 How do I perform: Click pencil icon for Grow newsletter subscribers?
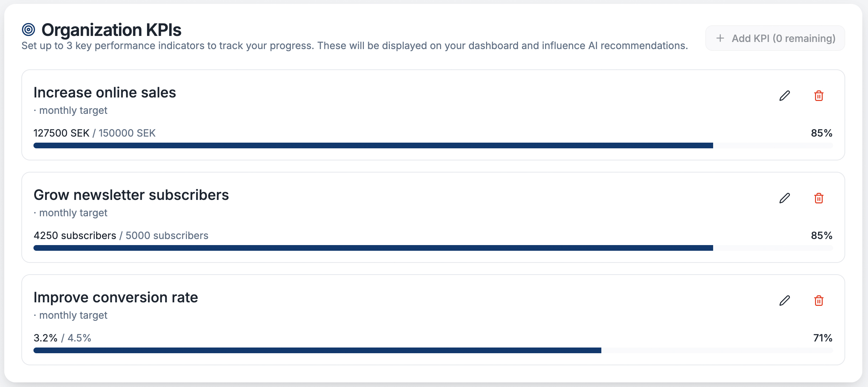click(784, 198)
